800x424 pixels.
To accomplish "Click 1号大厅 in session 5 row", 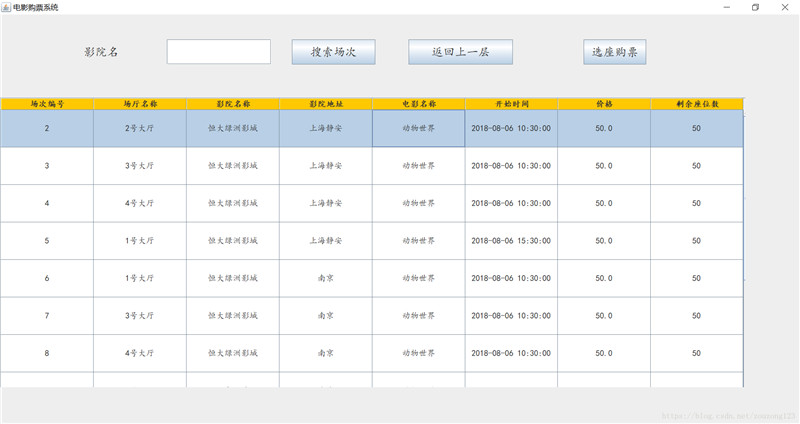I will pos(140,241).
